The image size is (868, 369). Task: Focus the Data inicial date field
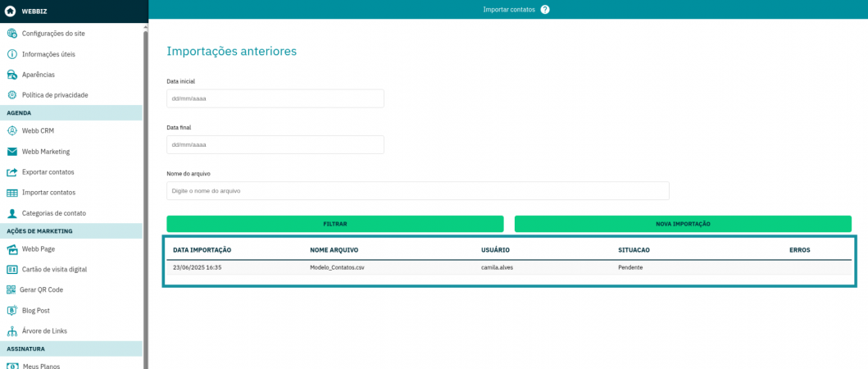click(275, 98)
